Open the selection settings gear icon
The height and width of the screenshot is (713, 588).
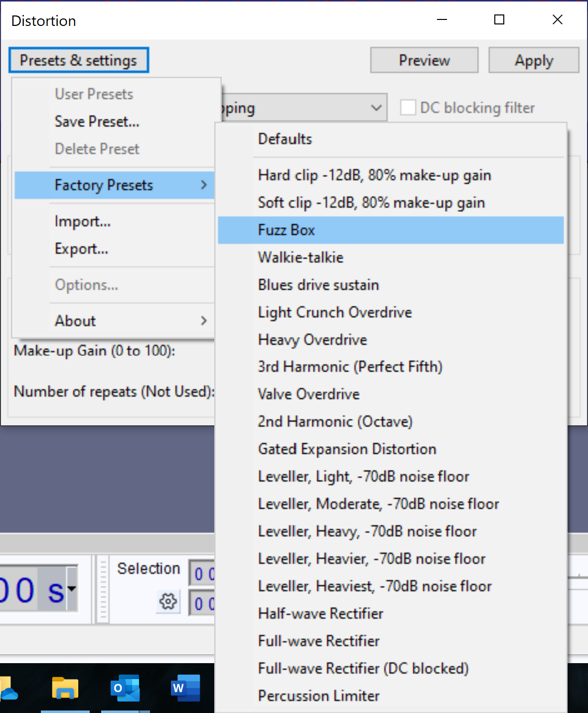(x=168, y=601)
